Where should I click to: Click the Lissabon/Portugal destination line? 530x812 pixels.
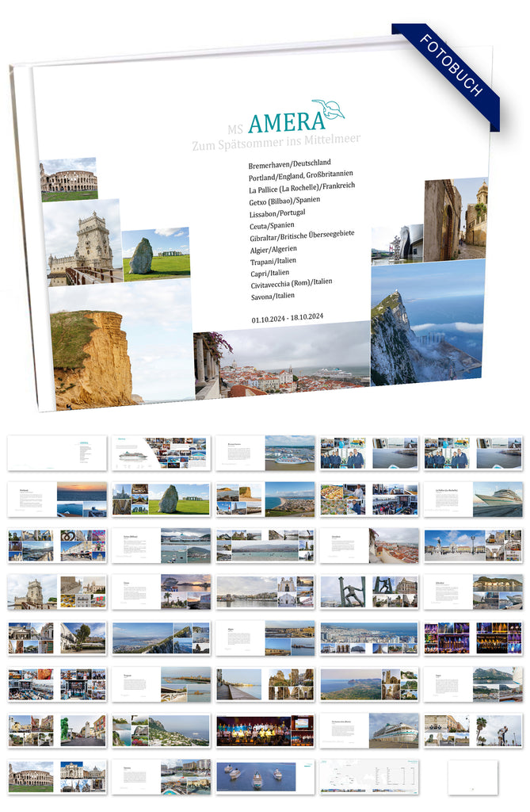[276, 213]
